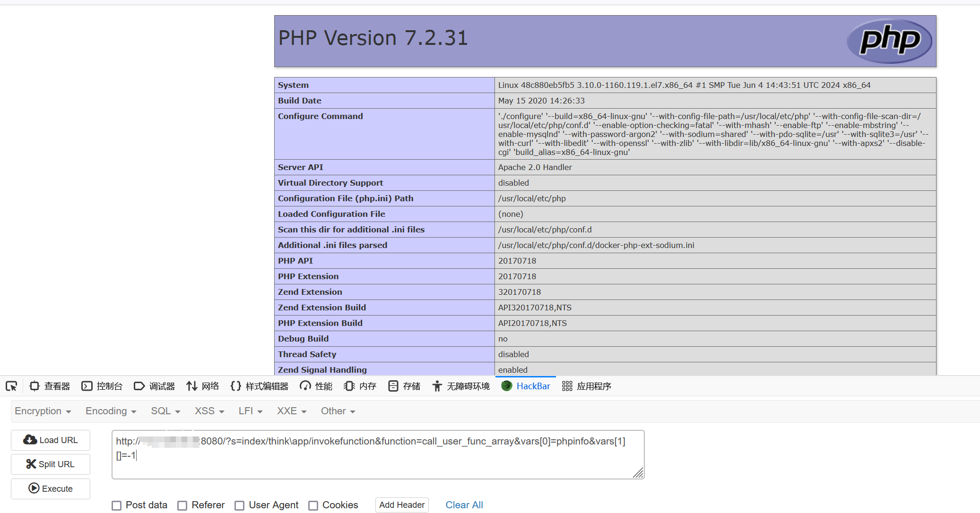Open the Encryption dropdown
Screen dimensions: 980x513
coord(43,411)
